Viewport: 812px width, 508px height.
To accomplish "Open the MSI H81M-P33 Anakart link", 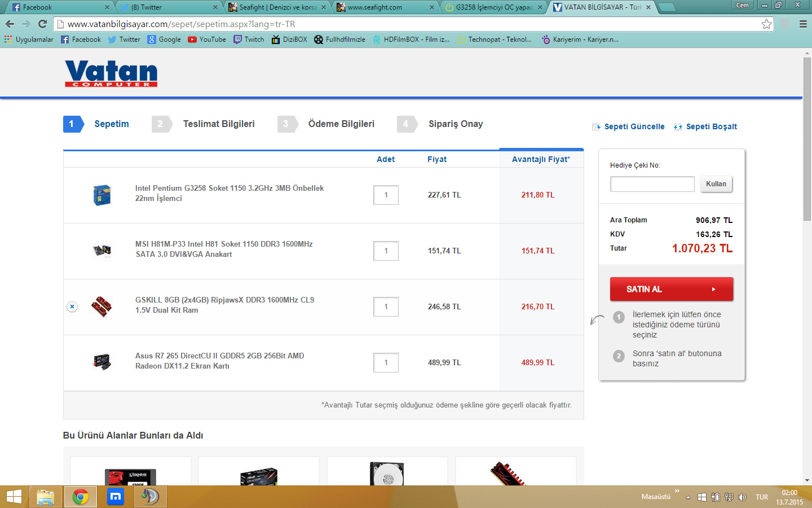I will (x=224, y=249).
